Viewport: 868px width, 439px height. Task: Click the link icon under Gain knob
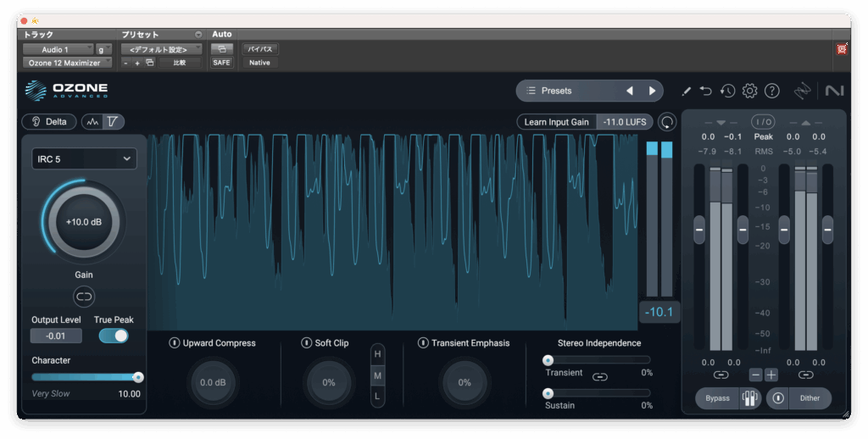[x=84, y=296]
